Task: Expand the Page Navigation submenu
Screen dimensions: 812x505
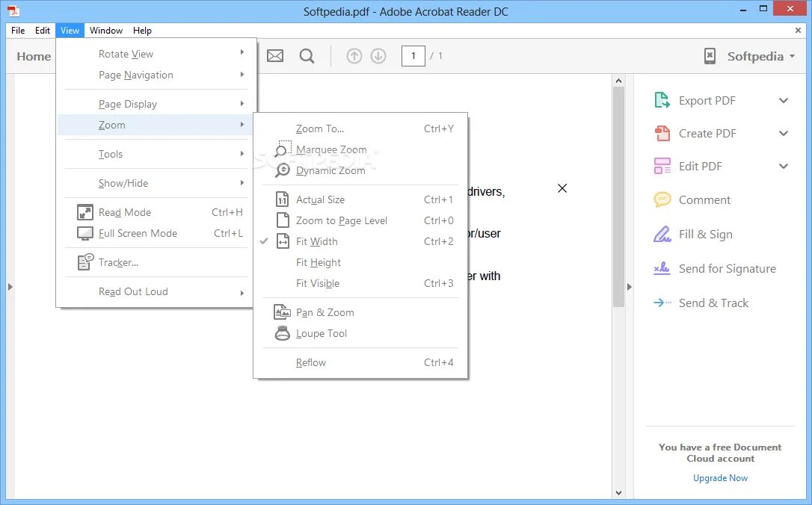Action: [x=154, y=75]
